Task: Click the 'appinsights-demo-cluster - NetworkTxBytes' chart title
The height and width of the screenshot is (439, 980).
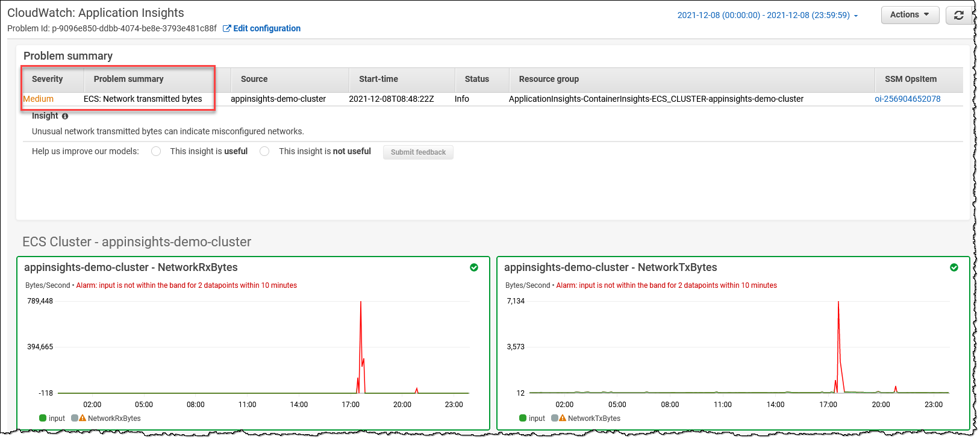Action: pyautogui.click(x=611, y=267)
